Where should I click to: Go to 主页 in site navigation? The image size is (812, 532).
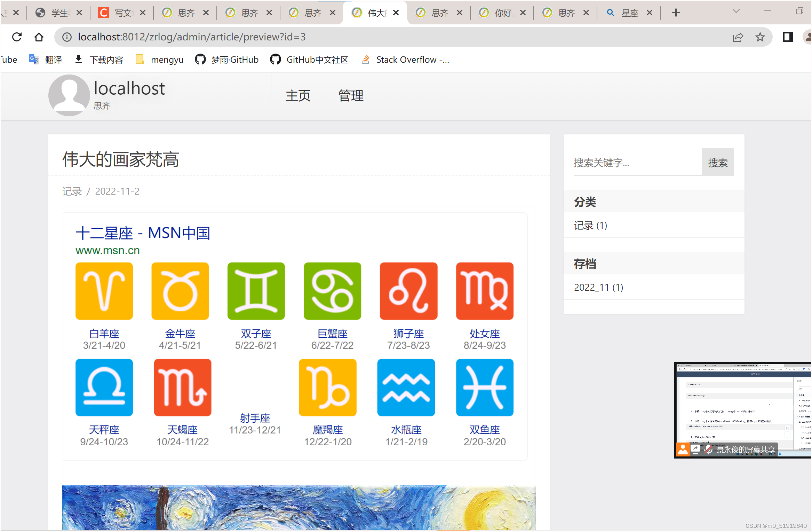click(x=298, y=96)
